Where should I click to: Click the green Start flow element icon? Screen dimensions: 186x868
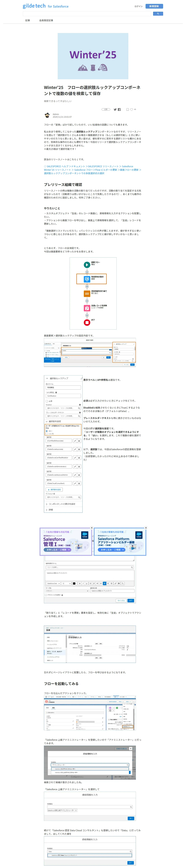coord(87,265)
